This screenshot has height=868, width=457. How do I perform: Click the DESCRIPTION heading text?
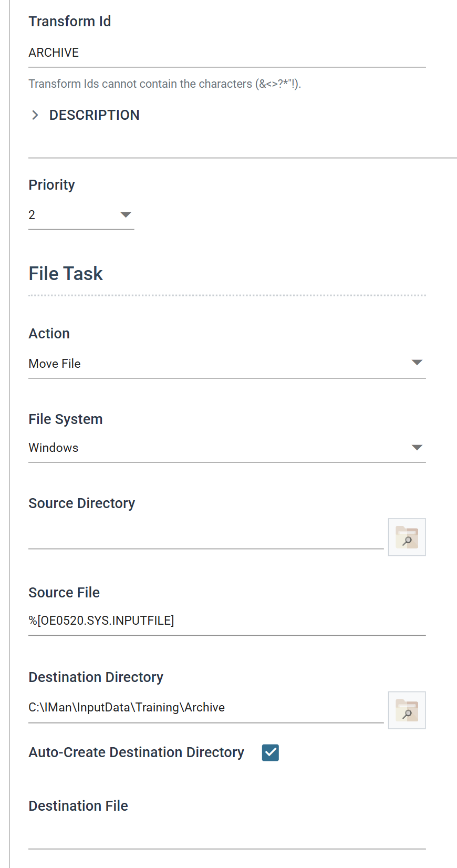pyautogui.click(x=95, y=115)
